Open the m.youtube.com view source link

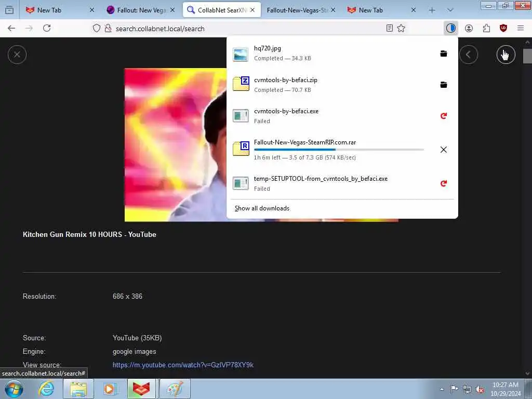183,365
